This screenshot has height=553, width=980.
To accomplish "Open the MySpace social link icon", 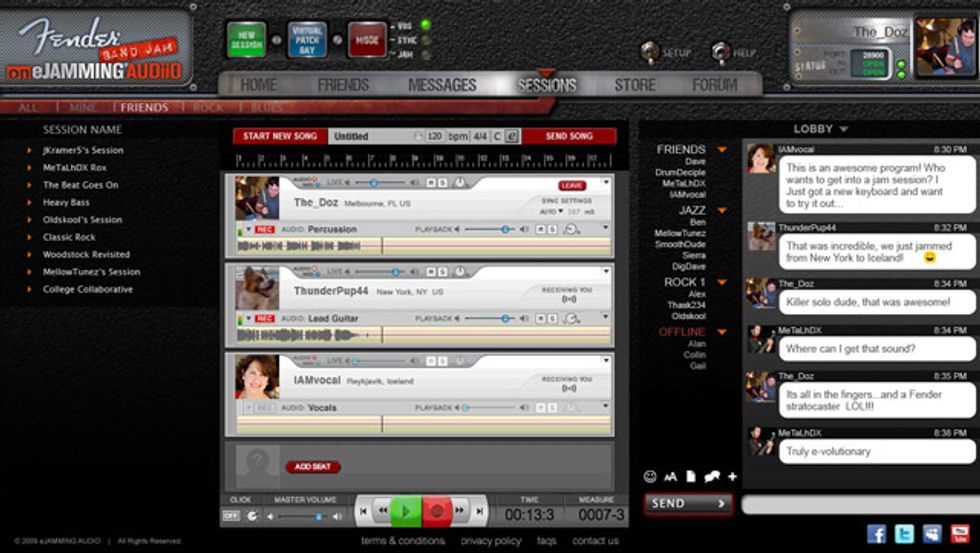I will pyautogui.click(x=932, y=534).
